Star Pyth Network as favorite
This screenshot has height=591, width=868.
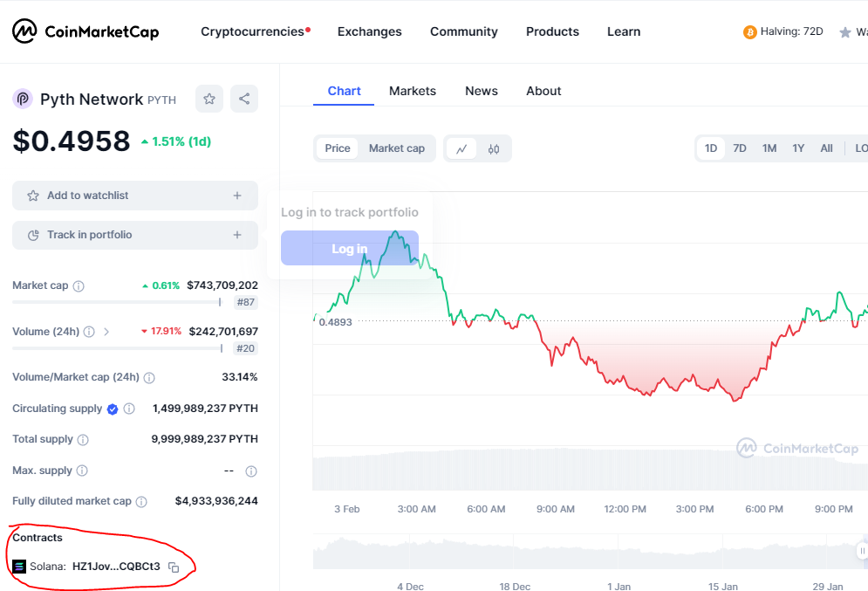(x=209, y=100)
